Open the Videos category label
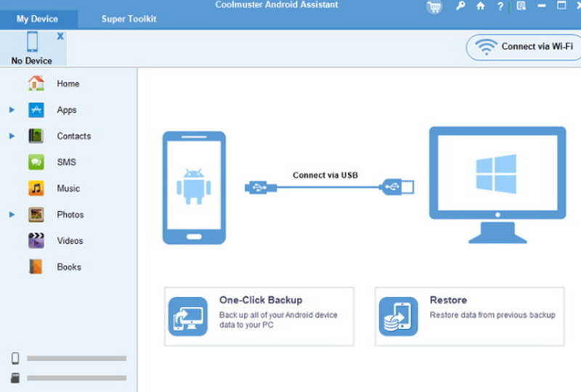The height and width of the screenshot is (392, 581). [70, 241]
